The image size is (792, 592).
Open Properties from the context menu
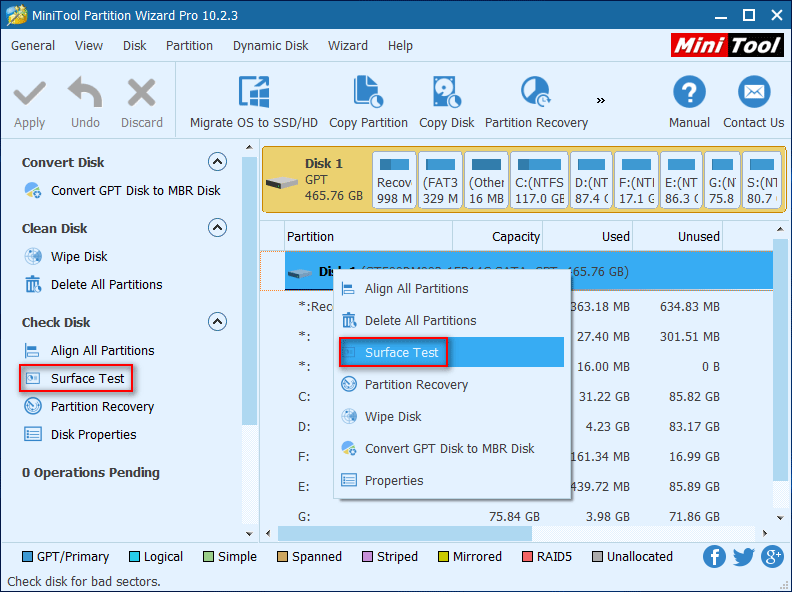click(x=452, y=480)
